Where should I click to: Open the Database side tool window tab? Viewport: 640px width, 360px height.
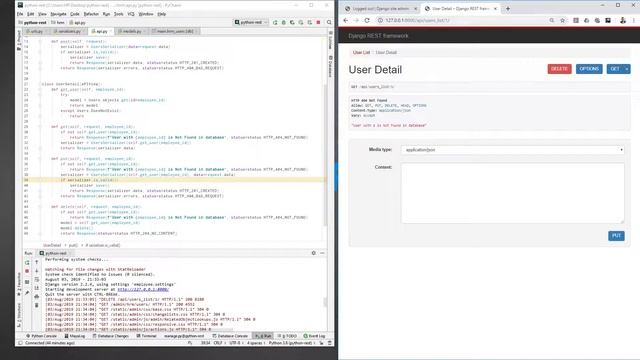pos(330,66)
